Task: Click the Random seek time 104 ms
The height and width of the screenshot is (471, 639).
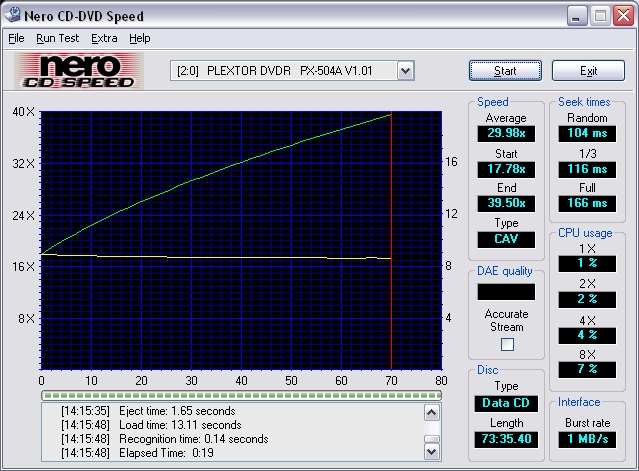Action: pyautogui.click(x=587, y=133)
